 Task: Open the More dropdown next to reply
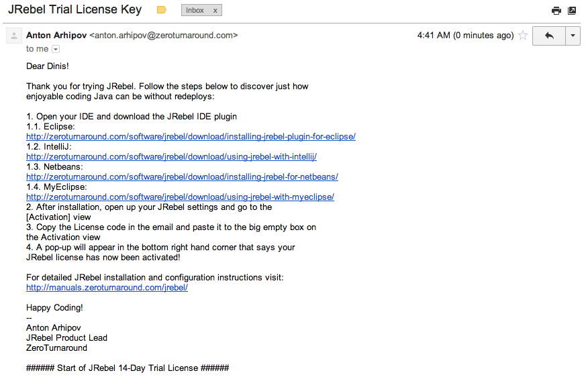573,36
